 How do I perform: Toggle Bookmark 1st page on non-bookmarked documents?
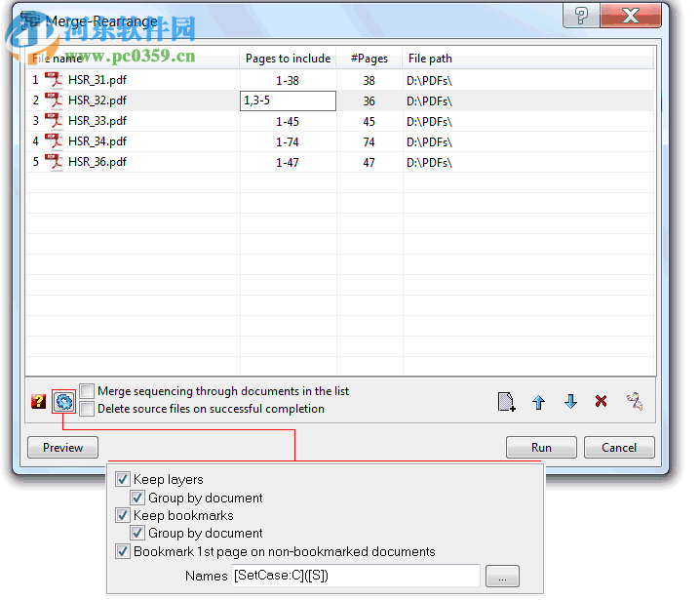point(122,551)
